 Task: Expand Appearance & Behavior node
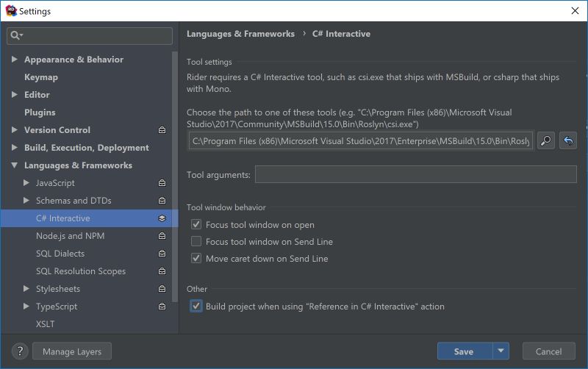[x=14, y=60]
